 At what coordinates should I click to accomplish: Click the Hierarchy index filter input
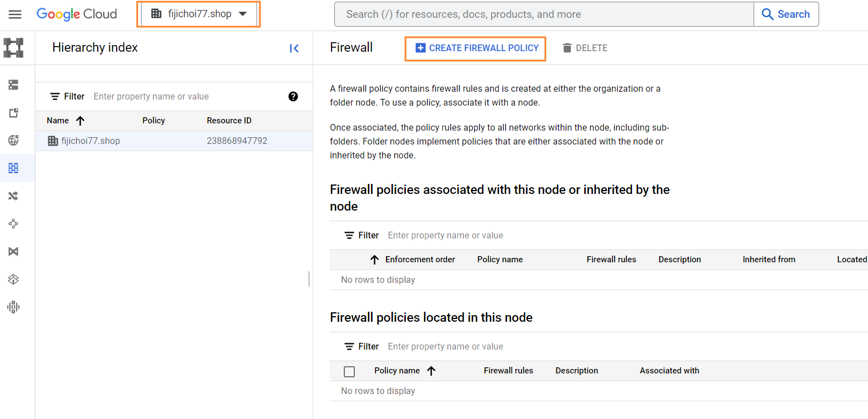click(187, 97)
